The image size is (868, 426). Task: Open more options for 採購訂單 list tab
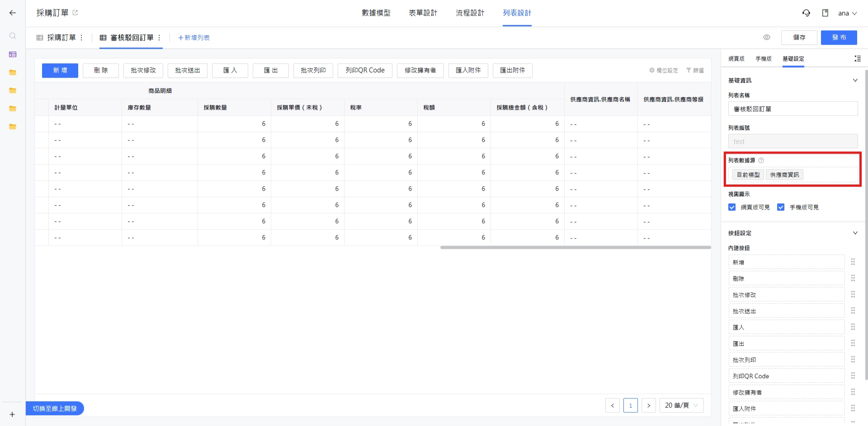pos(81,37)
